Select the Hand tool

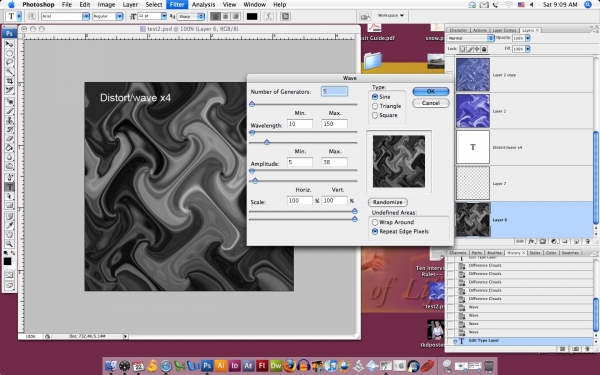(9, 235)
